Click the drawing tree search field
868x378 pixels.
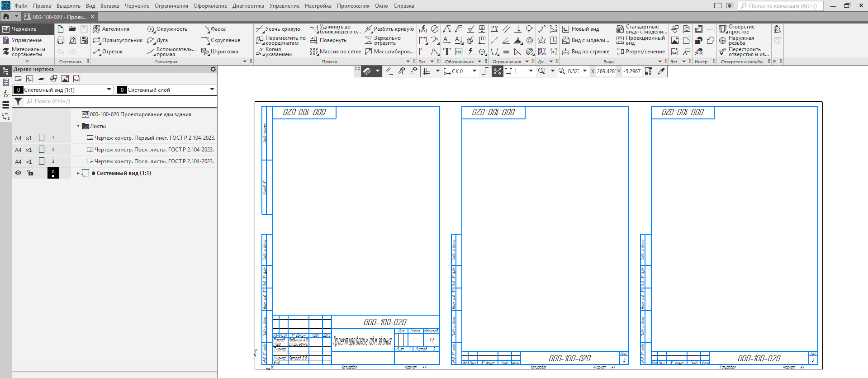click(118, 101)
